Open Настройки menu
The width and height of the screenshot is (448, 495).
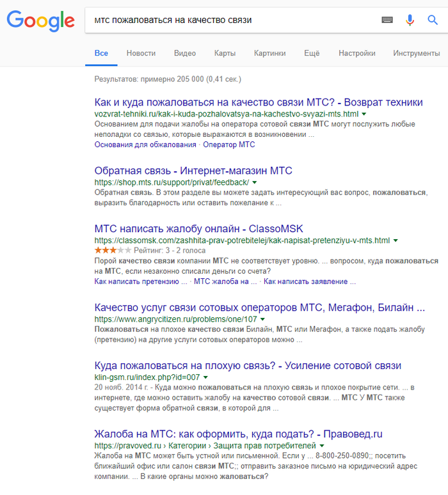point(357,53)
